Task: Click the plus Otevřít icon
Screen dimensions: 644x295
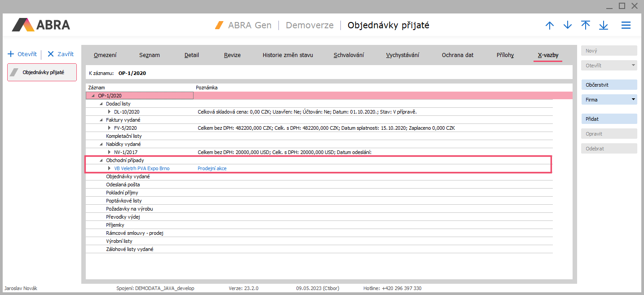Action: coord(11,54)
